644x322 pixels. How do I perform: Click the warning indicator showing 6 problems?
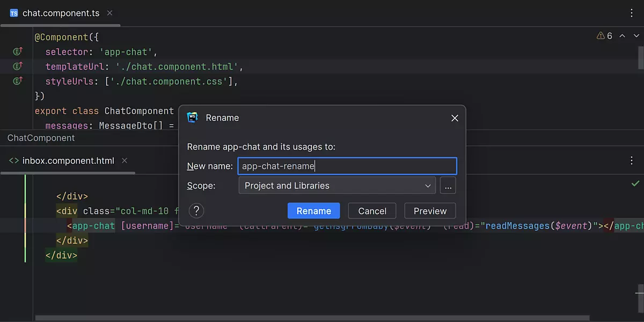(604, 36)
